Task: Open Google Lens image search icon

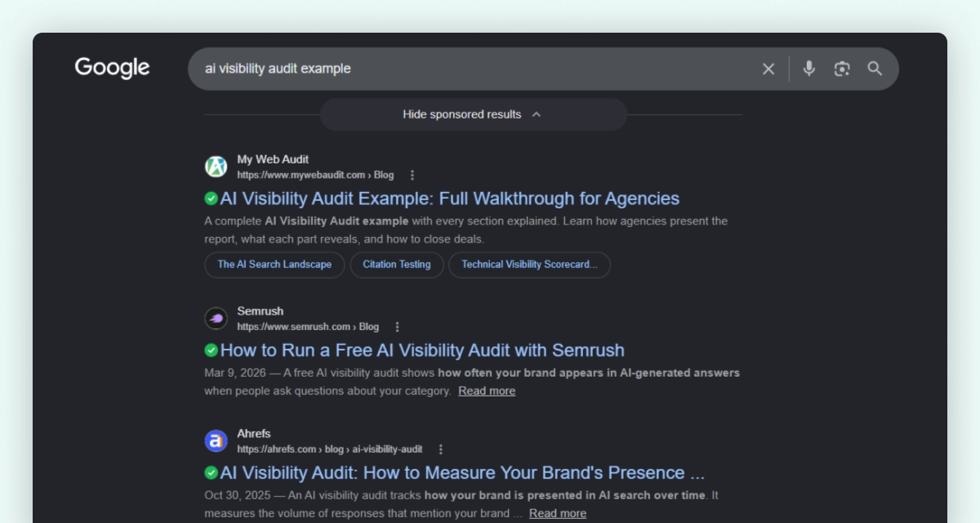Action: pos(842,69)
